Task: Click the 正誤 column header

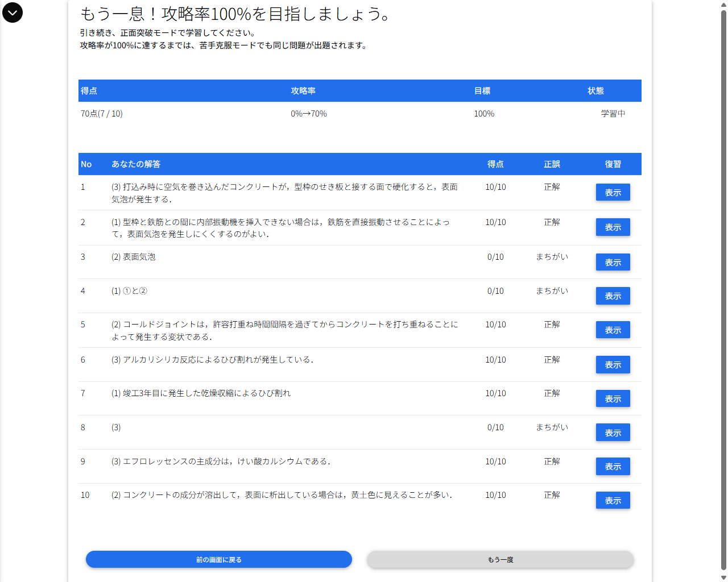Action: pos(552,164)
